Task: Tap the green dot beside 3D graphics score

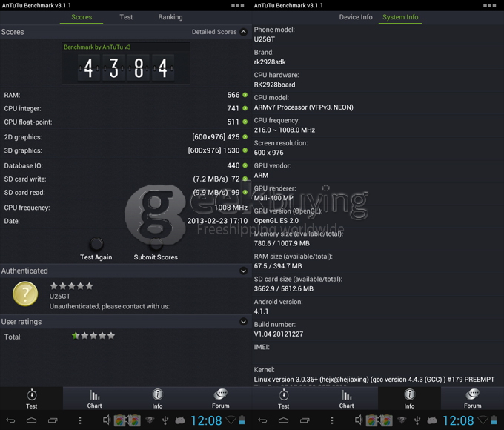Action: [245, 150]
